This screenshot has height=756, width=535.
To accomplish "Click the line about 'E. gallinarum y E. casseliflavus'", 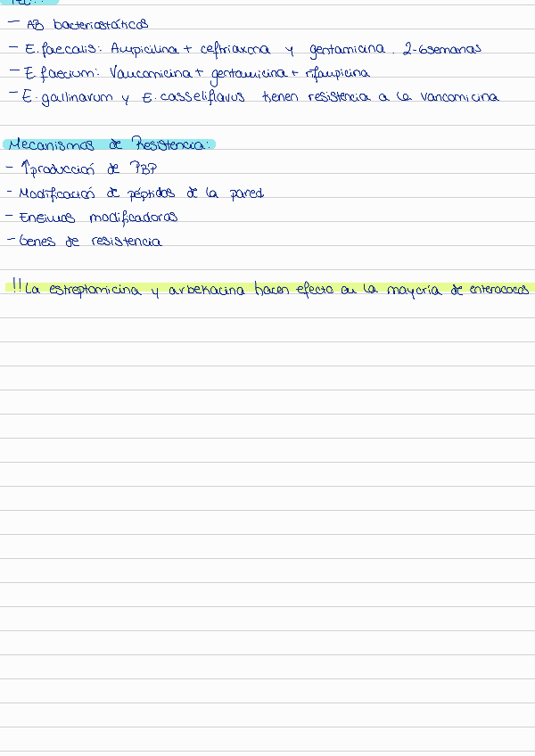I will click(254, 98).
